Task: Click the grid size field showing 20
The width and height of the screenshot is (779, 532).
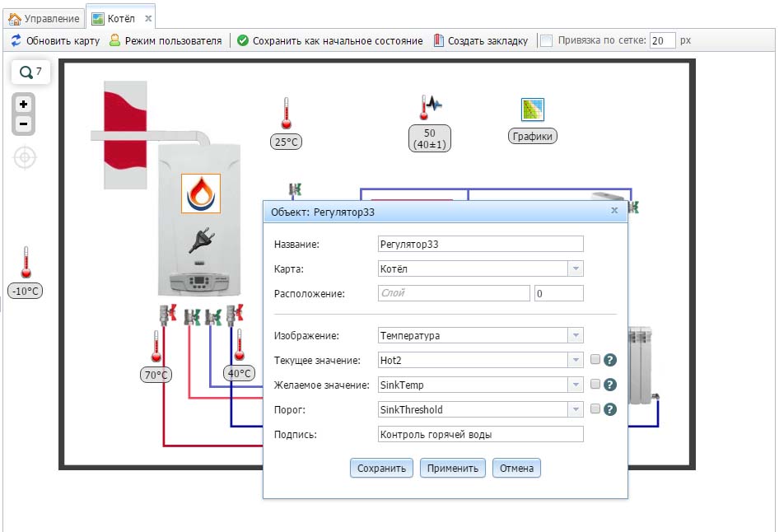Action: pyautogui.click(x=663, y=40)
